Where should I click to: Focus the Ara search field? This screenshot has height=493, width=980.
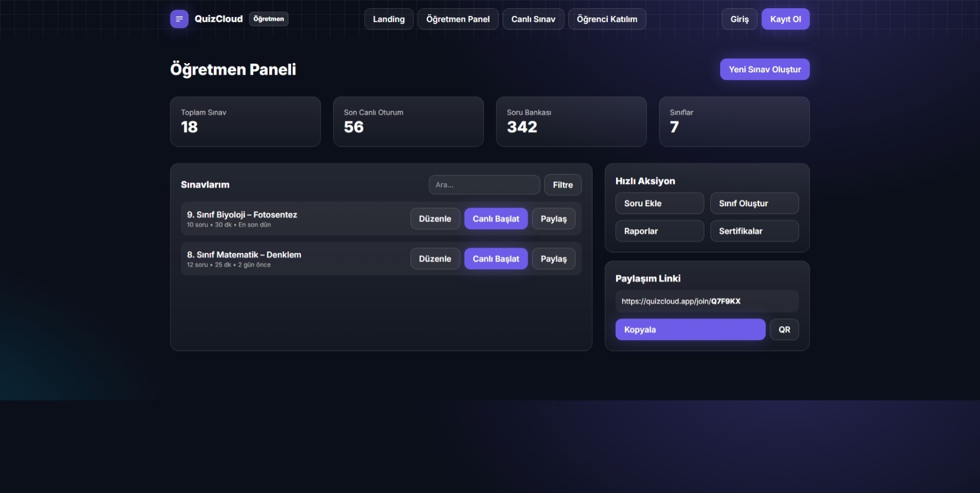484,185
